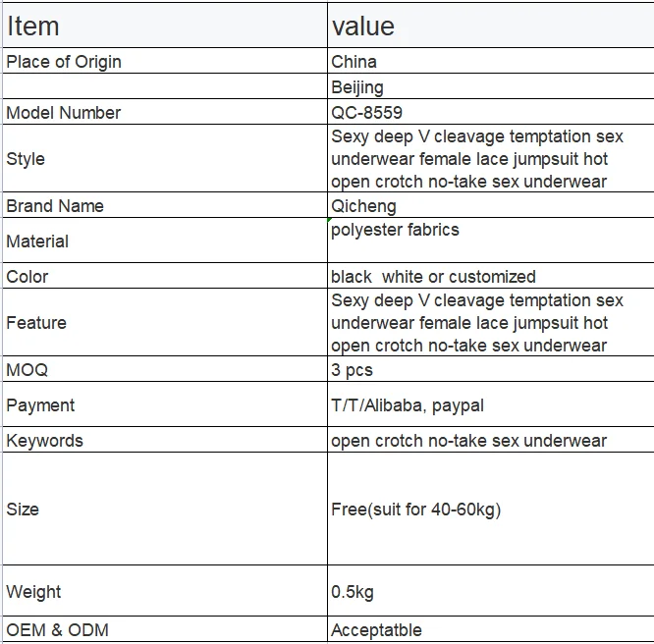Select the 'Acceptatble' value cell
Screen dimensions: 654x644
click(491, 629)
